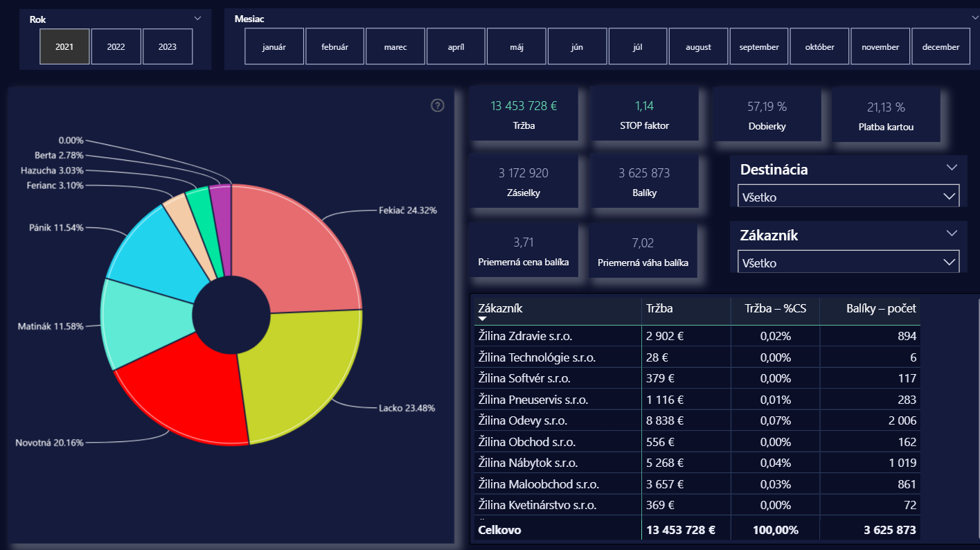
Task: Sort table by Tržba – %CS header
Action: pos(775,309)
